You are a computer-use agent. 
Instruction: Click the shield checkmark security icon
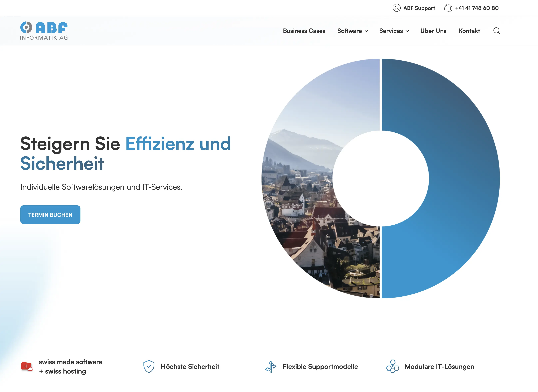[149, 366]
